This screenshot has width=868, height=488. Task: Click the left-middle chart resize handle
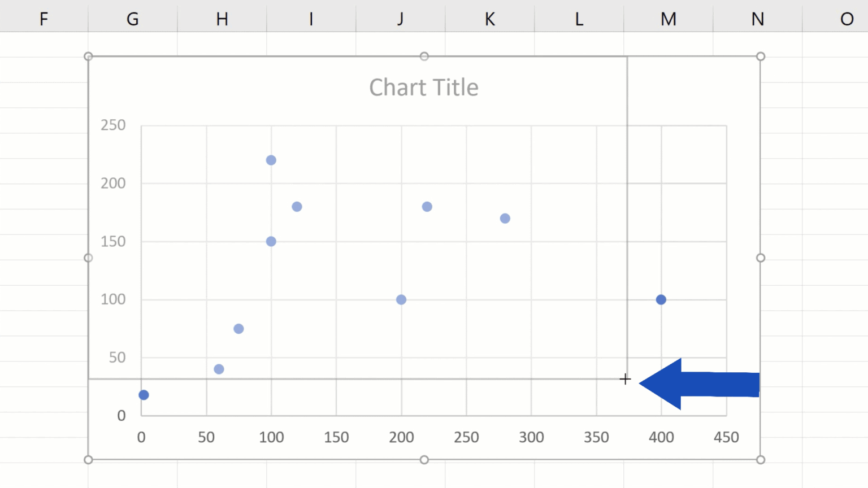click(x=88, y=258)
